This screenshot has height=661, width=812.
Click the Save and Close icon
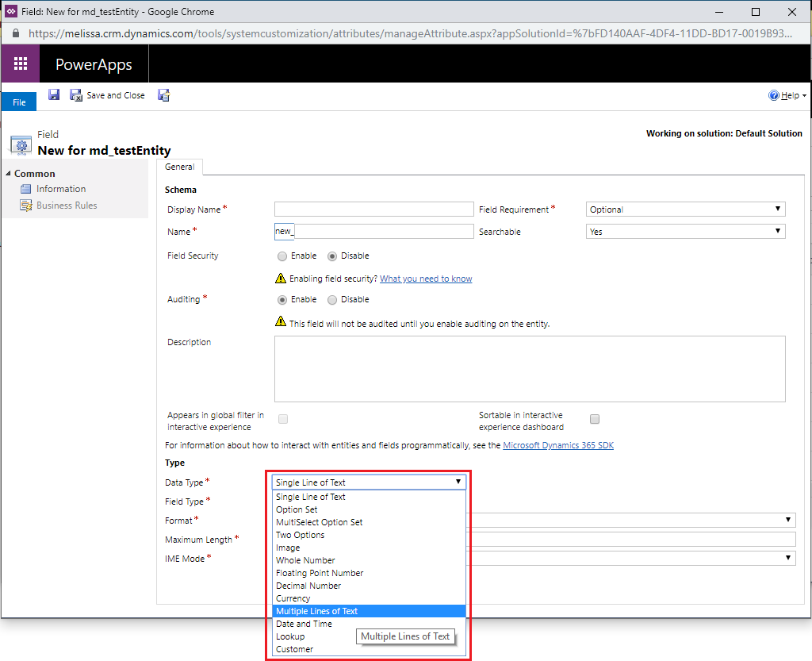coord(76,95)
